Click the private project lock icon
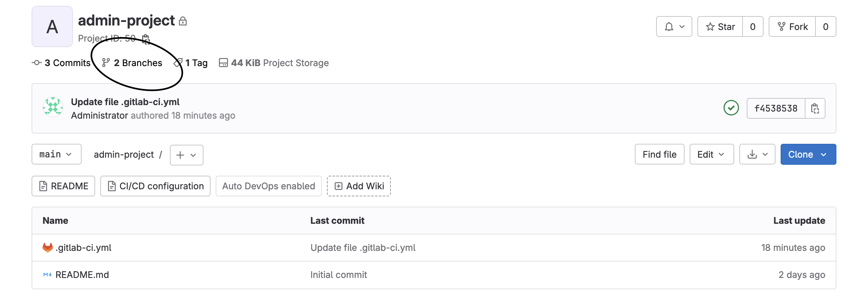This screenshot has height=296, width=868. [x=183, y=21]
